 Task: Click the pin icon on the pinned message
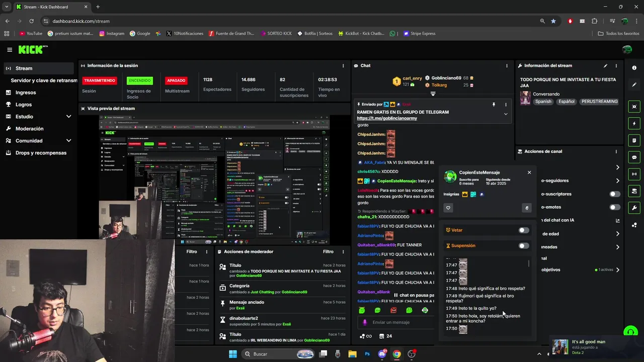pos(494,104)
